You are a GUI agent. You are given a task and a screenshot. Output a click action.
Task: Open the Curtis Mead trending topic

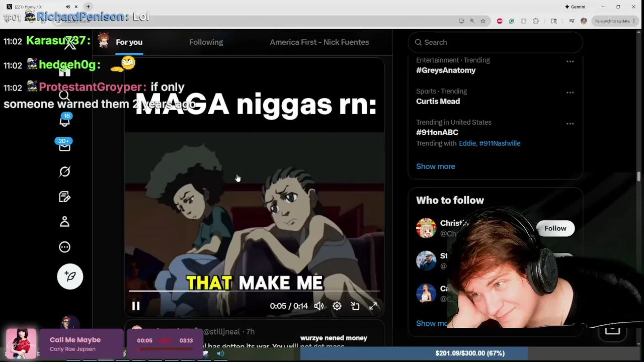[438, 101]
